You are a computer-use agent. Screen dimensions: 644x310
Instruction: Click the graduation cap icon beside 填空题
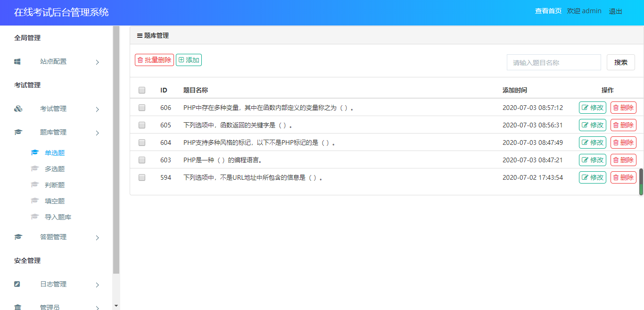pos(34,201)
